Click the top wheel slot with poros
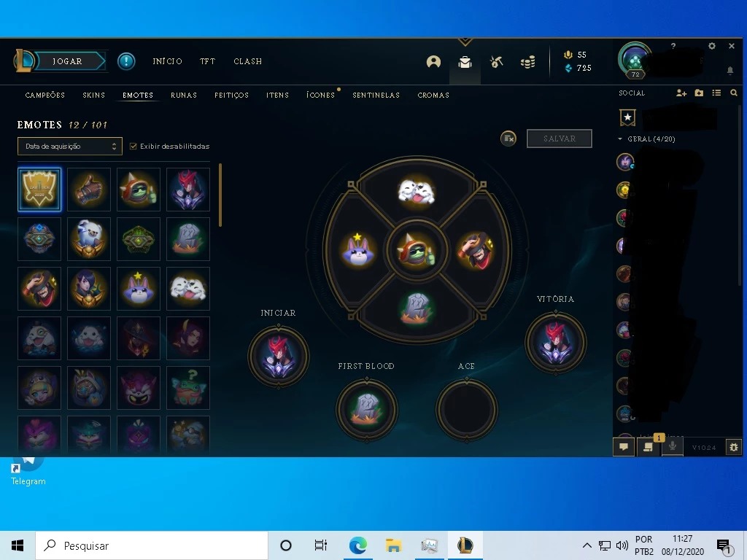Viewport: 747px width, 560px height. 417,191
